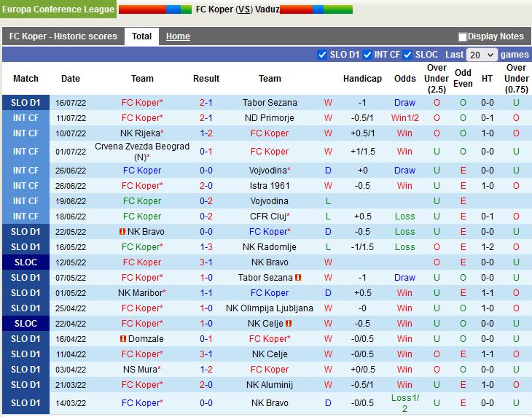Click the 1-3 result against NK Radomlje
The height and width of the screenshot is (417, 532).
206,246
